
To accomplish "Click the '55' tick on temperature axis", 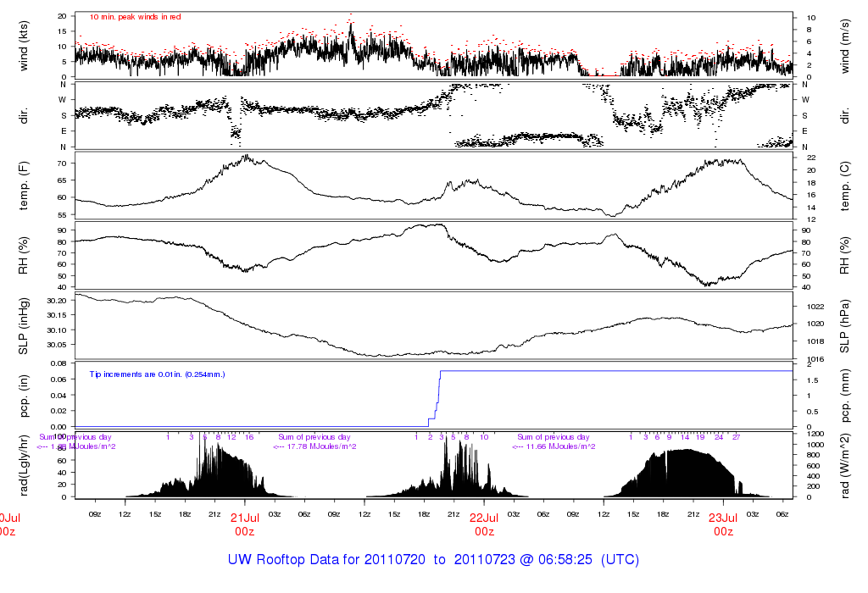I will pos(61,214).
